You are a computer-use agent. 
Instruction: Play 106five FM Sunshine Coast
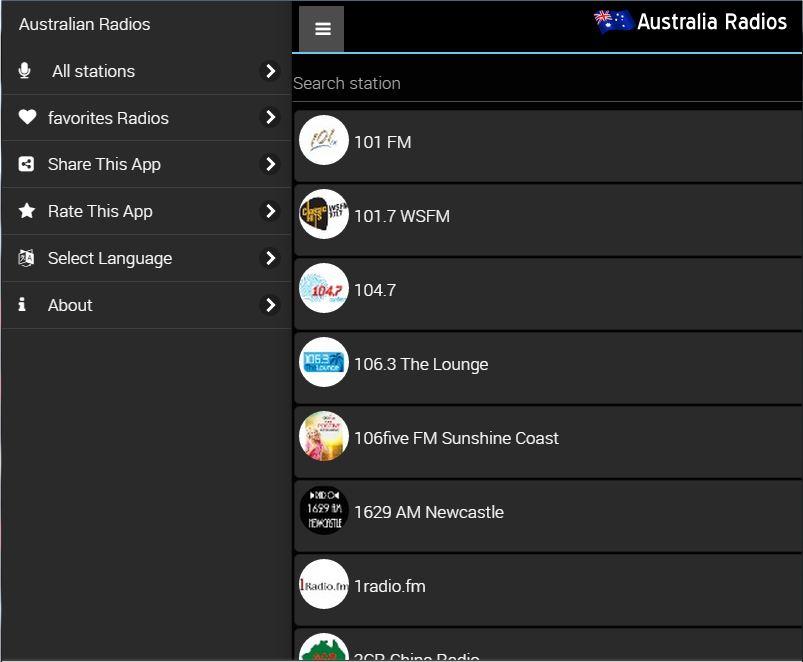click(548, 442)
